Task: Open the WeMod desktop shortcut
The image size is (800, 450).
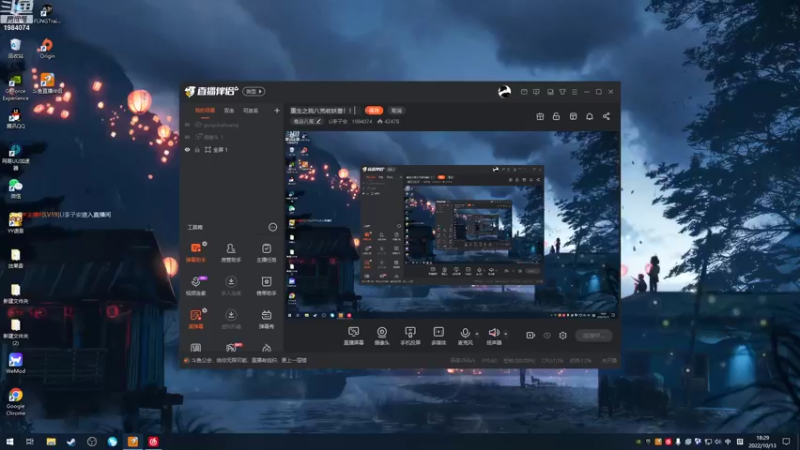Action: tap(15, 363)
